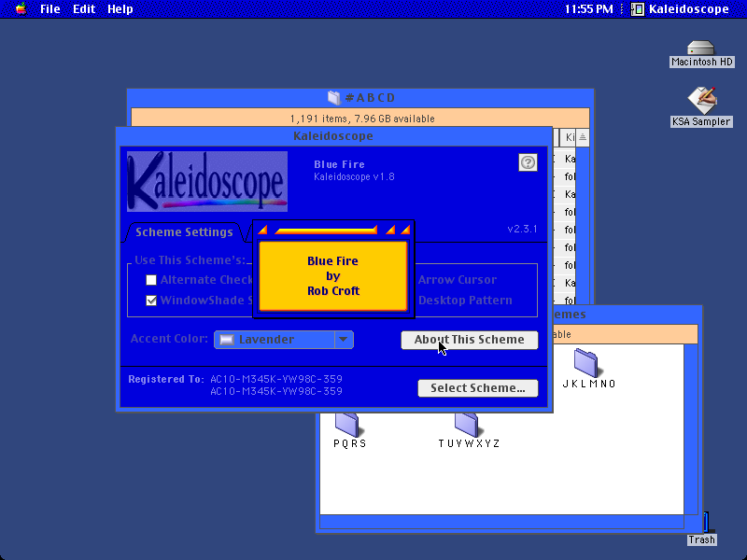Image resolution: width=747 pixels, height=560 pixels.
Task: Click the 'Kaleidoscope v1.8' scheme version text
Action: click(354, 176)
